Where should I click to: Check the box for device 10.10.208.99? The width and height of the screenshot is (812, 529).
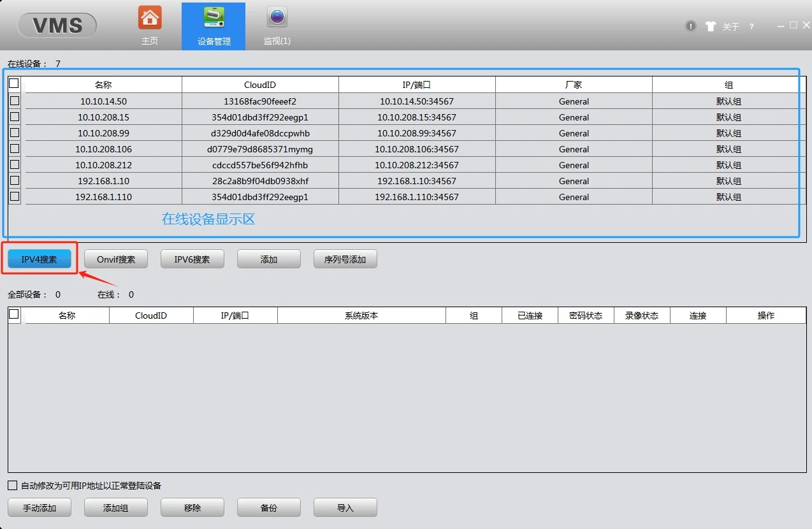pos(15,133)
